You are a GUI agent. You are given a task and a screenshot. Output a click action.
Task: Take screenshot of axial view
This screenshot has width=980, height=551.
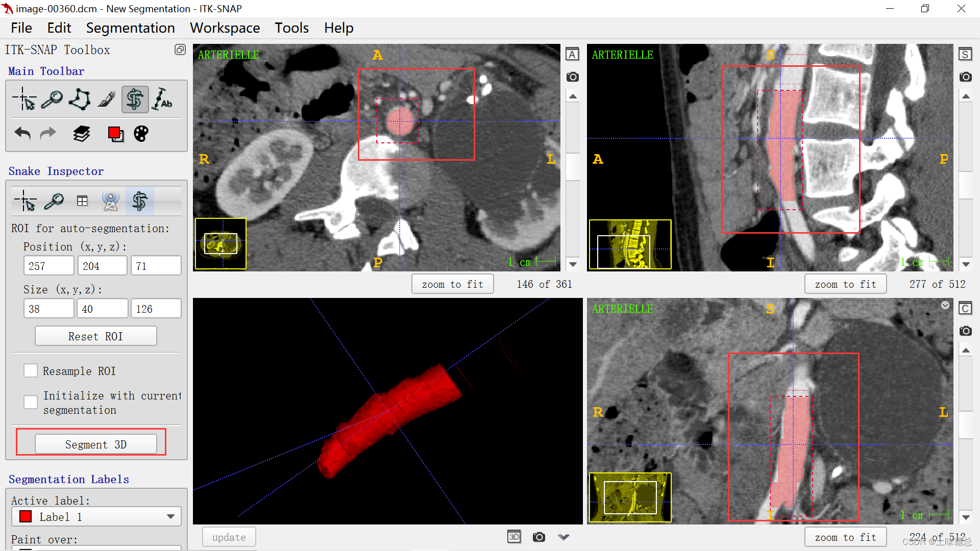point(573,77)
